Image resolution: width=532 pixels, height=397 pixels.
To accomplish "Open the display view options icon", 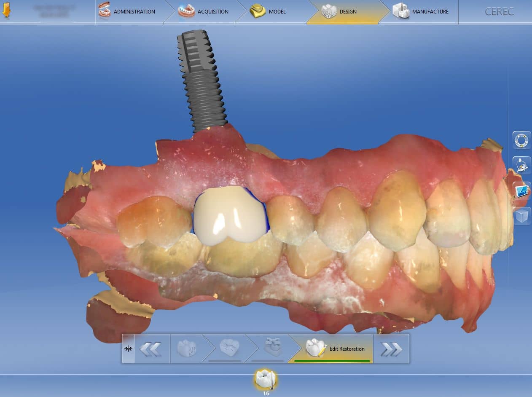I will (x=521, y=190).
